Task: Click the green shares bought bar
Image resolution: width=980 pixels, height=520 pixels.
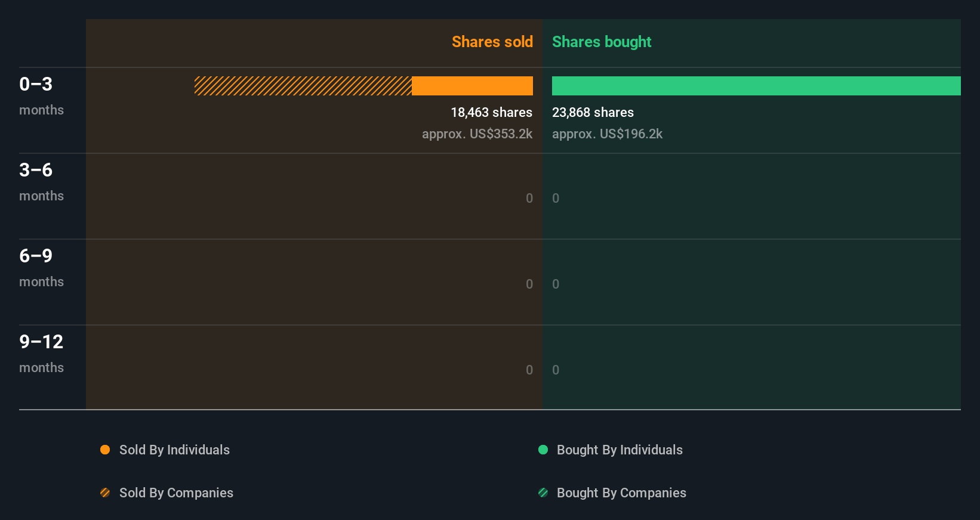Action: coord(756,86)
